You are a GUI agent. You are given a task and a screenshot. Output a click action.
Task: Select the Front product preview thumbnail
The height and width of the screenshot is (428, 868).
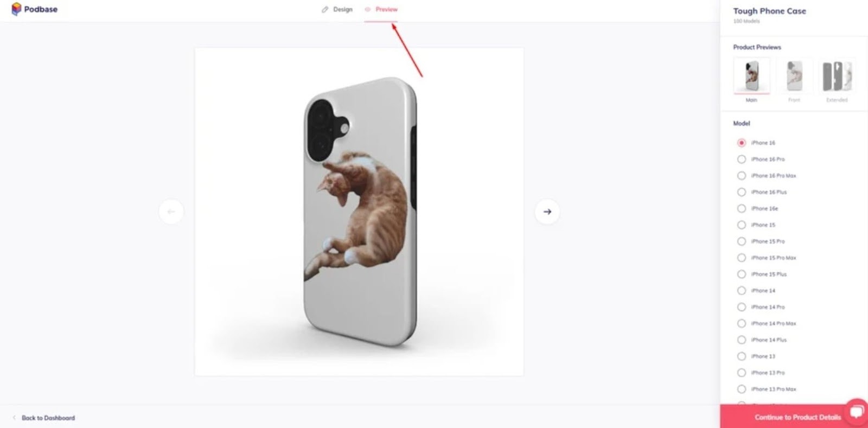[794, 75]
